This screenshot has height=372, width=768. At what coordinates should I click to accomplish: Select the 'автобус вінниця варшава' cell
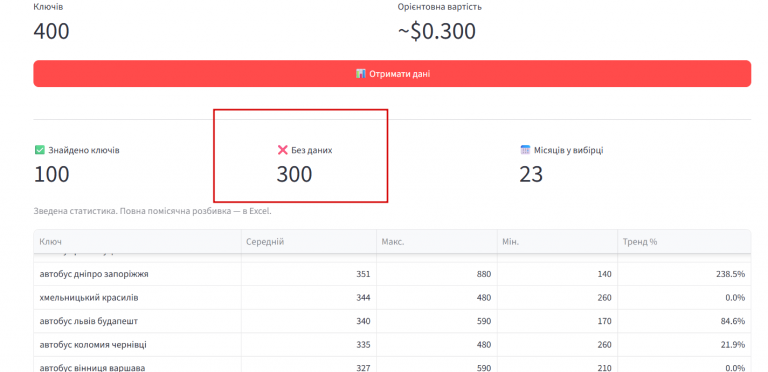pyautogui.click(x=138, y=365)
